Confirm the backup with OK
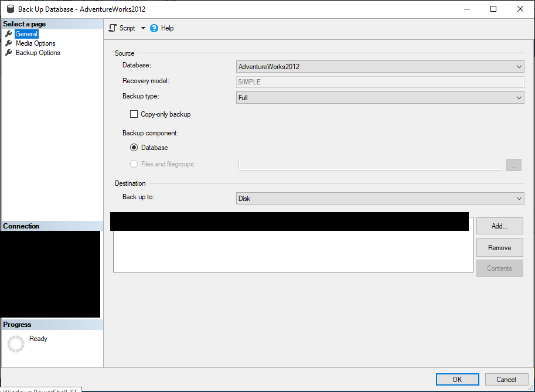 457,379
